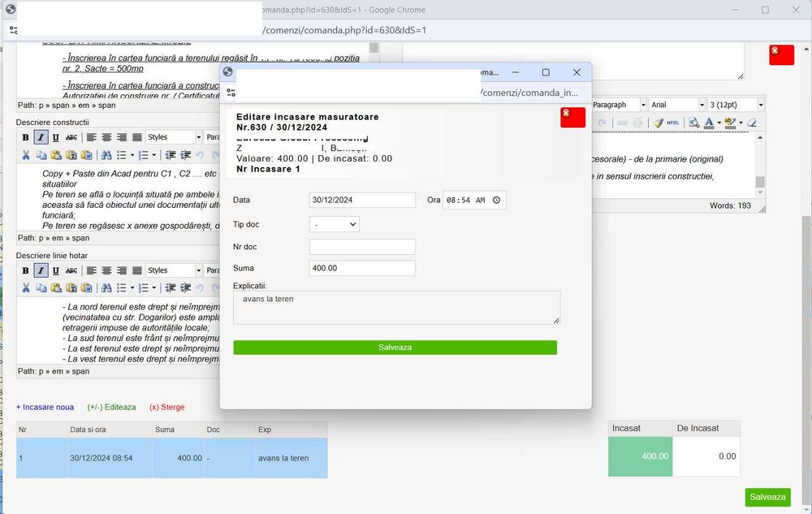Toggle Italic in Descriere constructii editor
The height and width of the screenshot is (514, 812).
(41, 137)
